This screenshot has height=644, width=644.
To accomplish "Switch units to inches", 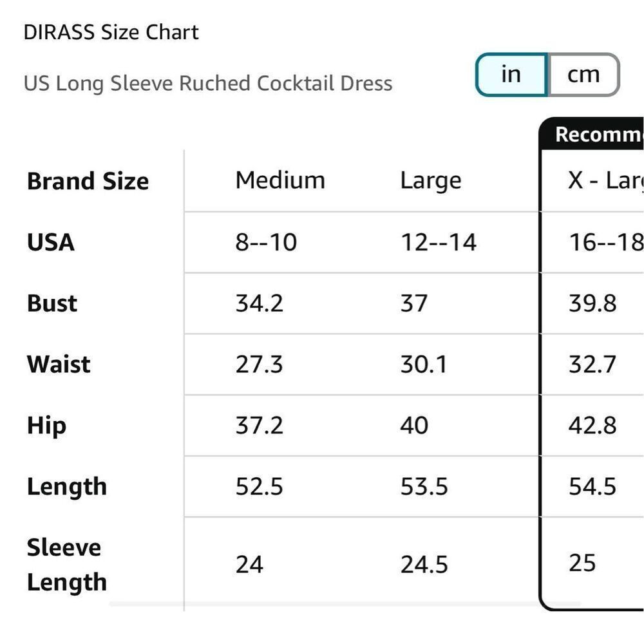I will (x=511, y=75).
